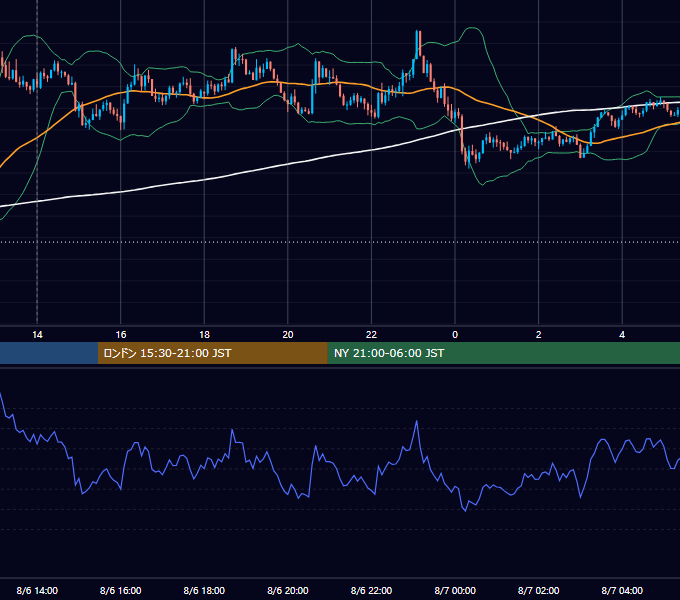Click the London 15:30-21:00 JST session bar
This screenshot has width=680, height=600.
[212, 353]
